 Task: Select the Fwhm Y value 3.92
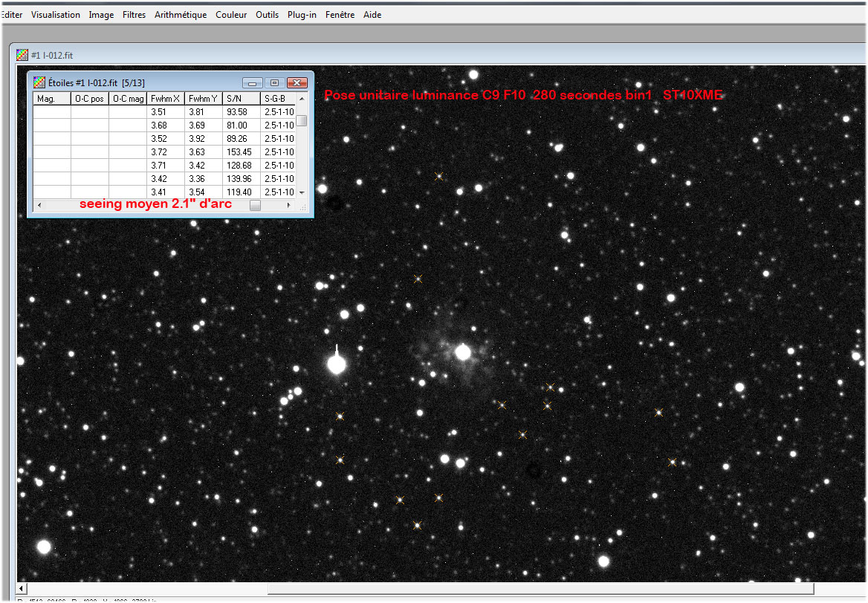196,138
